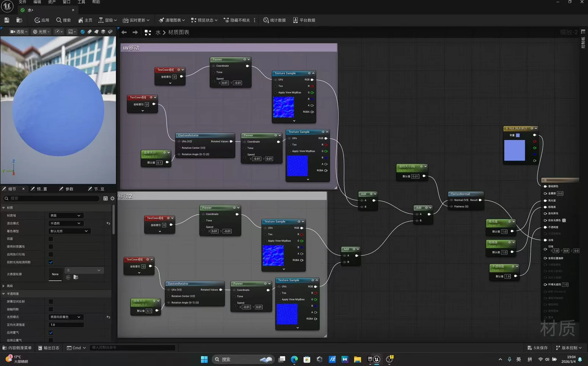
Task: Enable the 双面 two-sided checkbox
Action: click(x=51, y=239)
